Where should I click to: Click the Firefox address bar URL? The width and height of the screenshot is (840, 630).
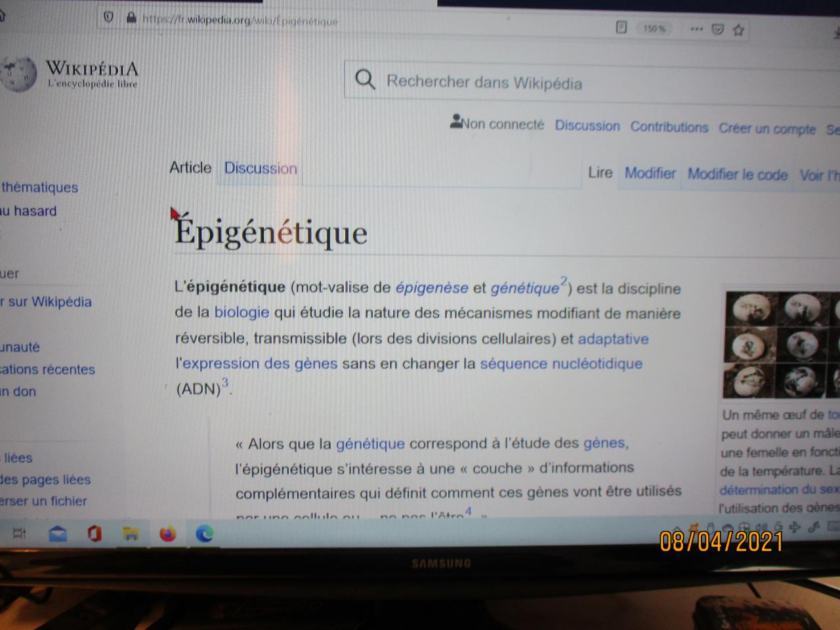pyautogui.click(x=240, y=20)
